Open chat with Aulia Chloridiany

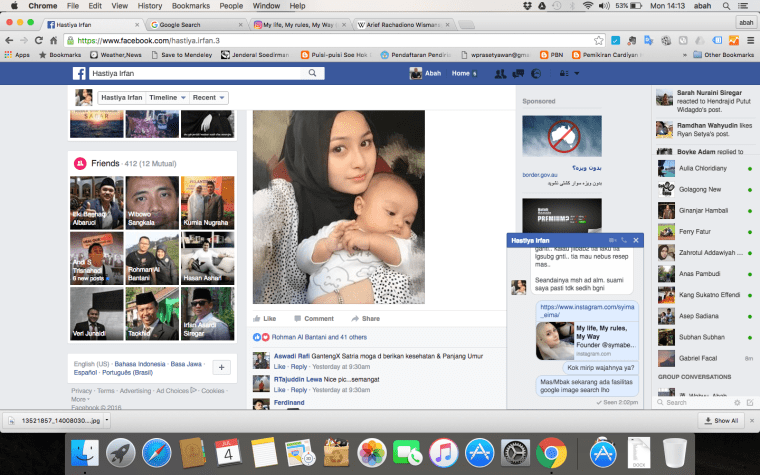point(705,168)
